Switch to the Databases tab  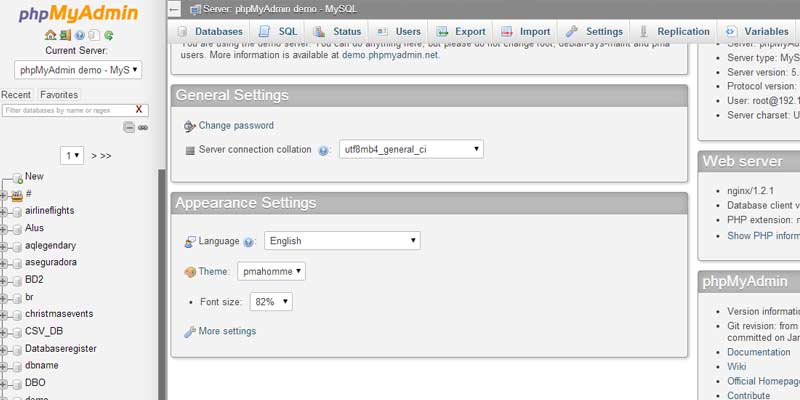click(x=210, y=32)
